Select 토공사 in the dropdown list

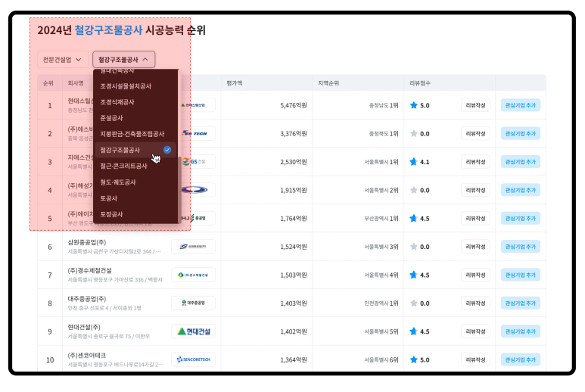[x=135, y=198]
